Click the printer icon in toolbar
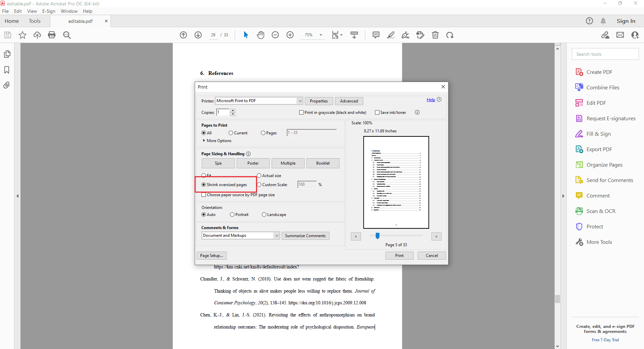This screenshot has width=644, height=349. tap(52, 35)
